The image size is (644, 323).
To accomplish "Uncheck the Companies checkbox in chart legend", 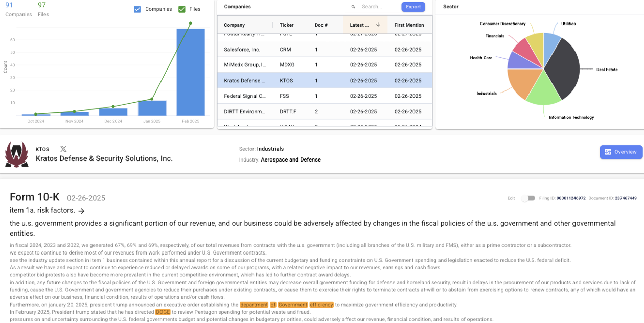I will (x=137, y=9).
